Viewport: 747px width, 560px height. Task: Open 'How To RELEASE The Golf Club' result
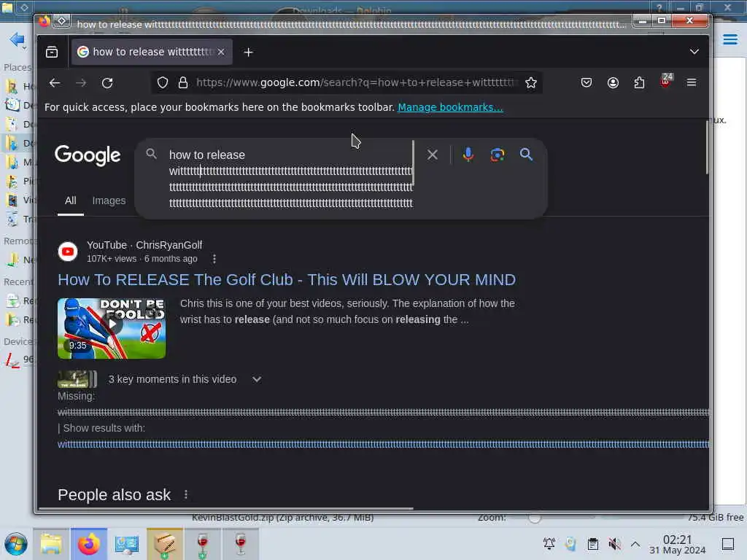point(287,279)
